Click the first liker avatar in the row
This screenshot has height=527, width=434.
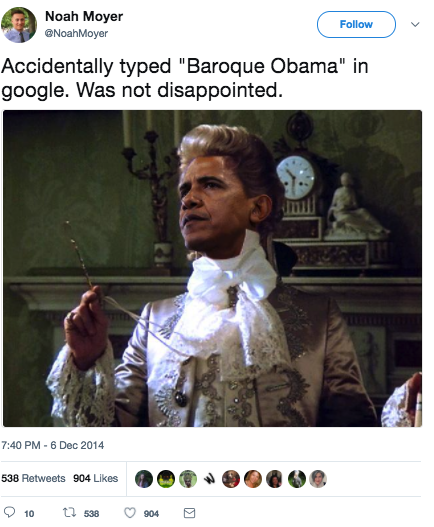point(144,479)
